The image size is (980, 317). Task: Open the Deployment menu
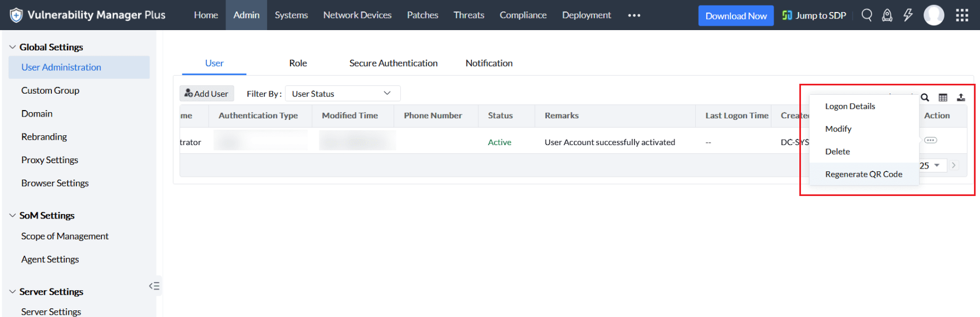pyautogui.click(x=586, y=15)
